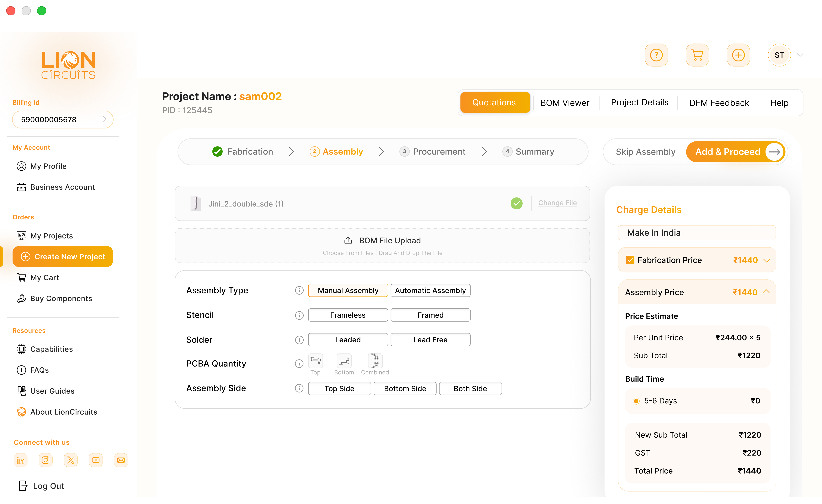Uncheck the Fabrication Price checkbox

click(x=630, y=260)
